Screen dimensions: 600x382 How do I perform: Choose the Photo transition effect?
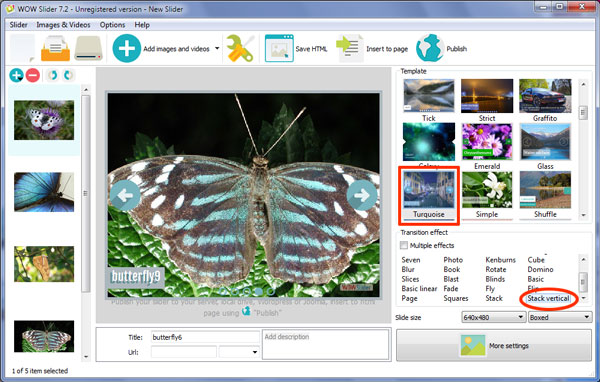(453, 260)
